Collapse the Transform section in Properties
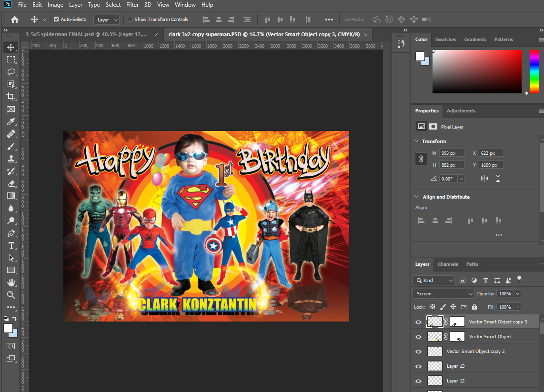Viewport: 544px width, 392px height. (x=416, y=141)
